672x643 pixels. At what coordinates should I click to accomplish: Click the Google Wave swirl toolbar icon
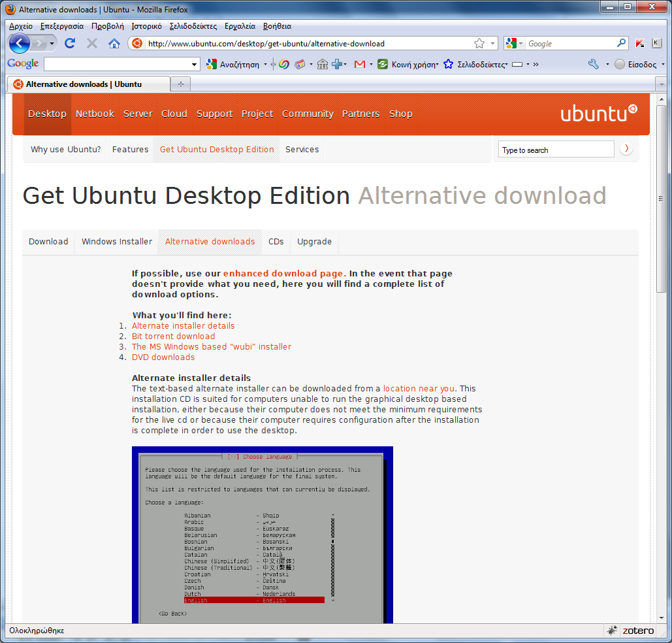pyautogui.click(x=283, y=64)
